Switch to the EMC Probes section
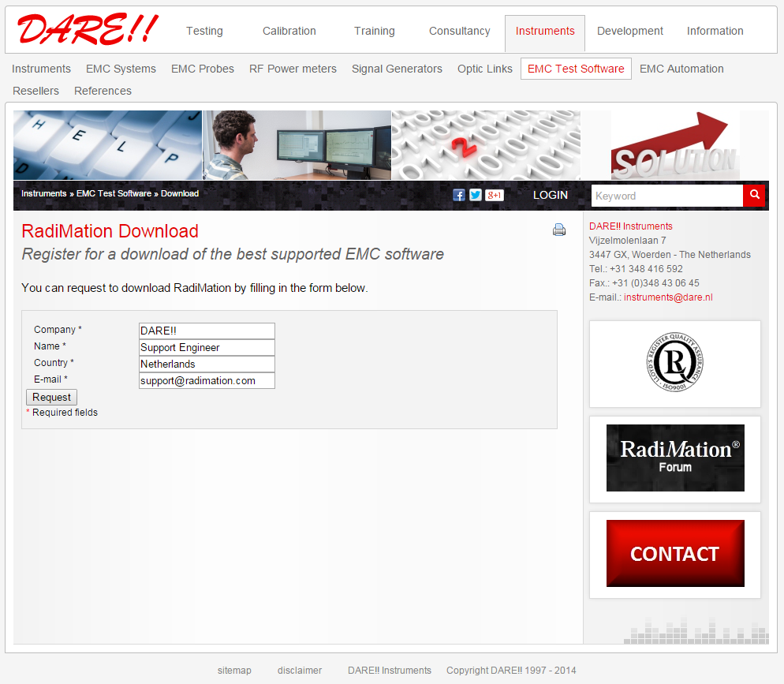 click(x=202, y=69)
